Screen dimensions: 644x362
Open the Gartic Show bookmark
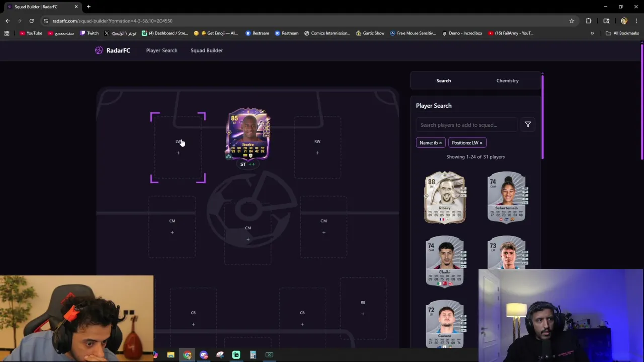click(370, 33)
